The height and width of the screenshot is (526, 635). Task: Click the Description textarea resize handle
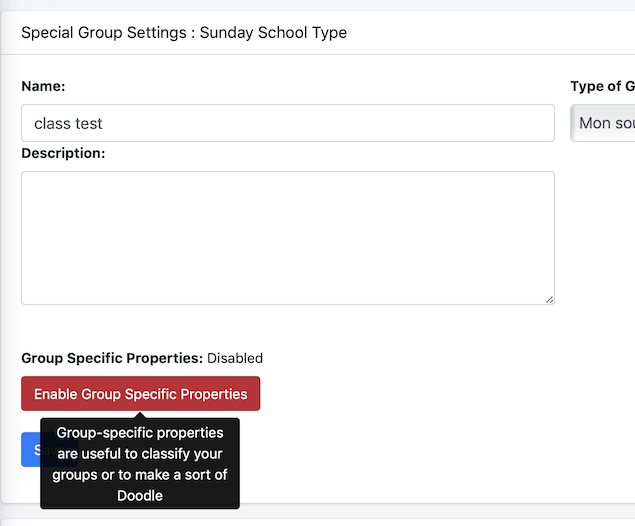[x=549, y=300]
